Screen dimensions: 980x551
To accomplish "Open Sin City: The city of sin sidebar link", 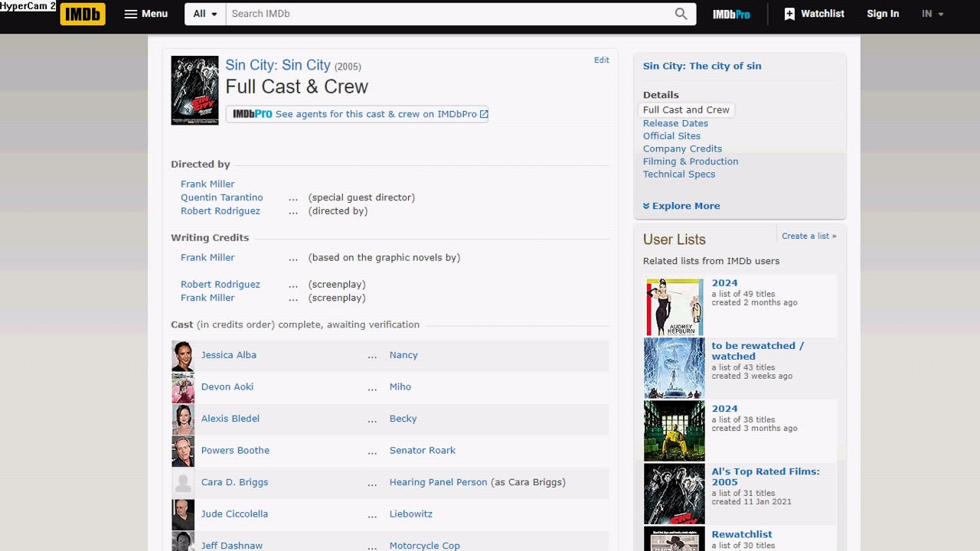I will pyautogui.click(x=702, y=66).
